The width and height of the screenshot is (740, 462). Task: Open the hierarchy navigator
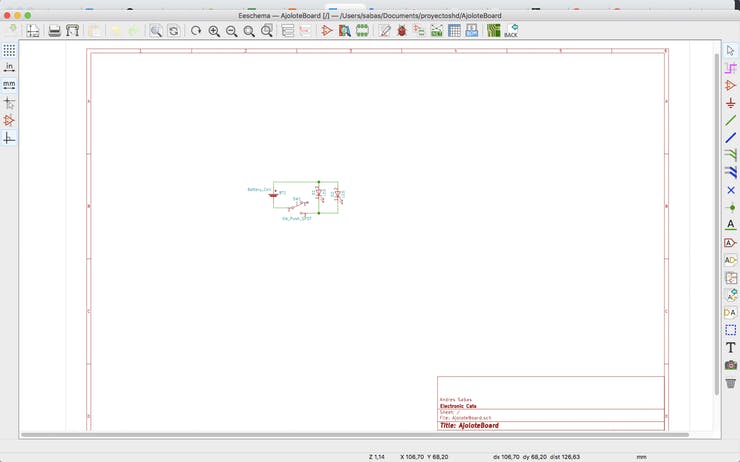287,31
